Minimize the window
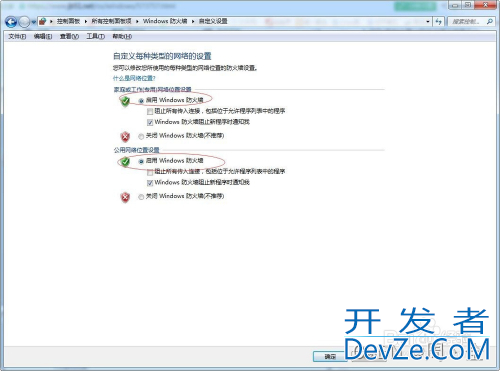Image resolution: width=500 pixels, height=371 pixels. pyautogui.click(x=456, y=5)
